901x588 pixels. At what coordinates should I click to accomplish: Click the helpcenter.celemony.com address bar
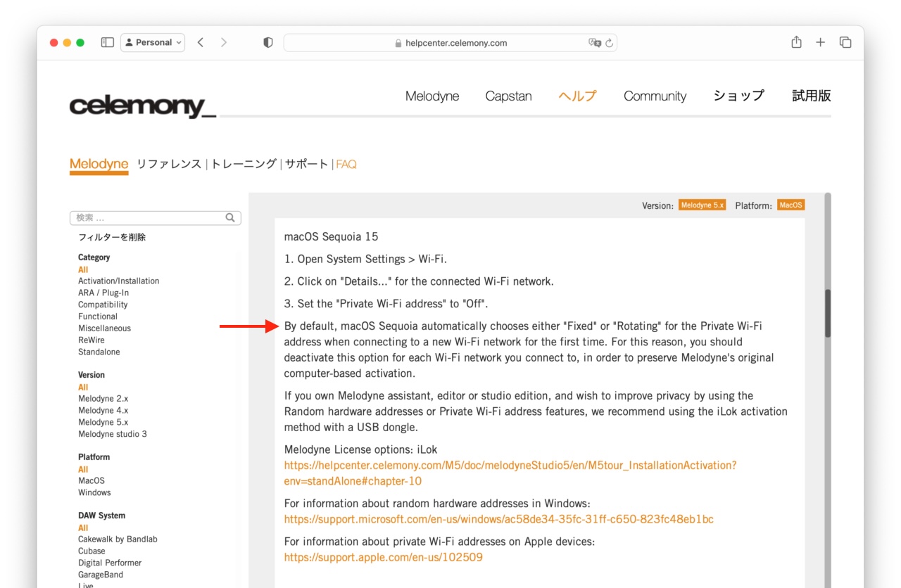click(450, 43)
